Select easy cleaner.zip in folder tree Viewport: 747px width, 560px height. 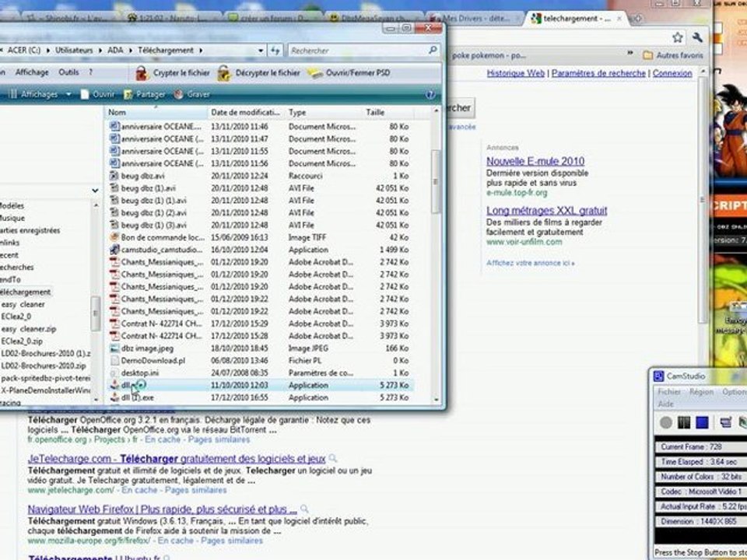(x=29, y=329)
